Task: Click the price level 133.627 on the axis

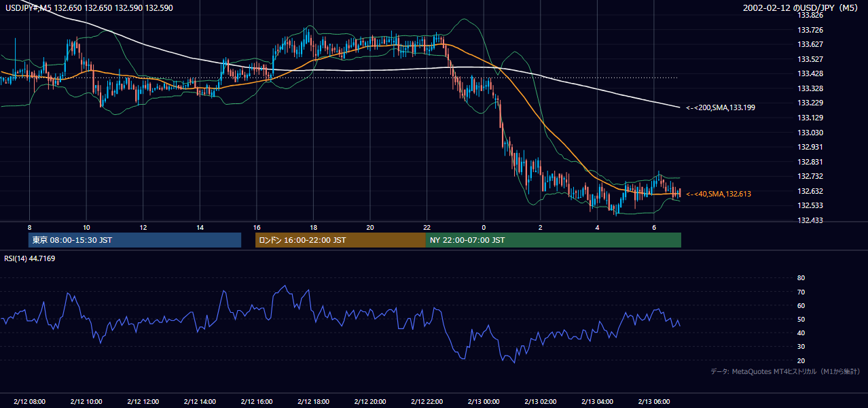Action: coord(810,44)
